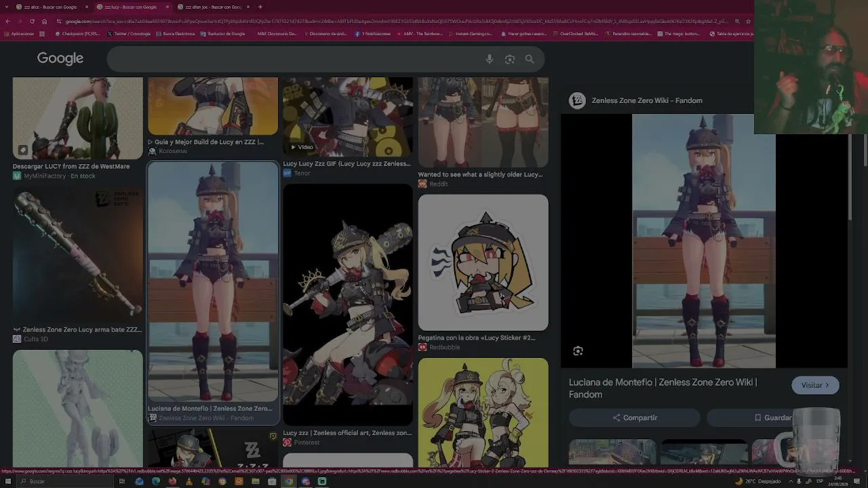The height and width of the screenshot is (488, 868).
Task: Close the 'zzz dillon joe' tab
Action: [x=248, y=7]
